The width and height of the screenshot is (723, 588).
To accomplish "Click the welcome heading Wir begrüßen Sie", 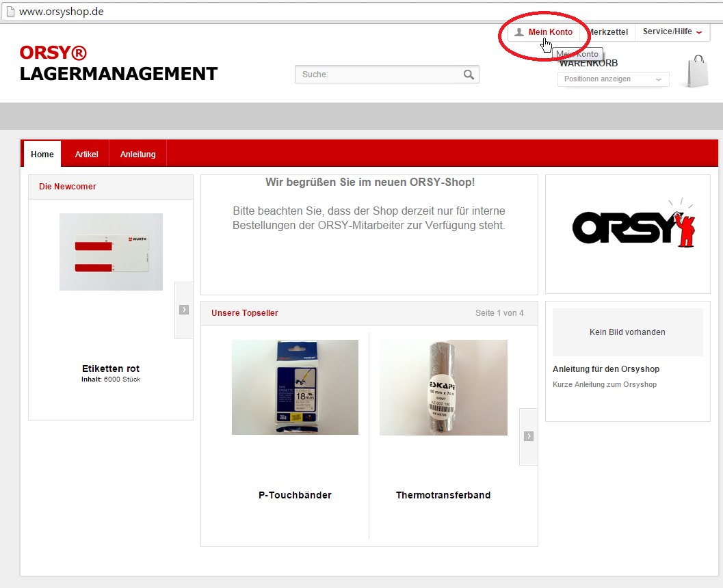I will (370, 183).
